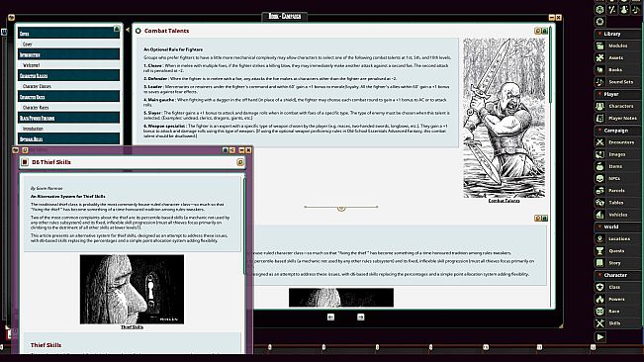This screenshot has height=362, width=644.
Task: Click the music note icon at top right
Action: click(x=636, y=10)
